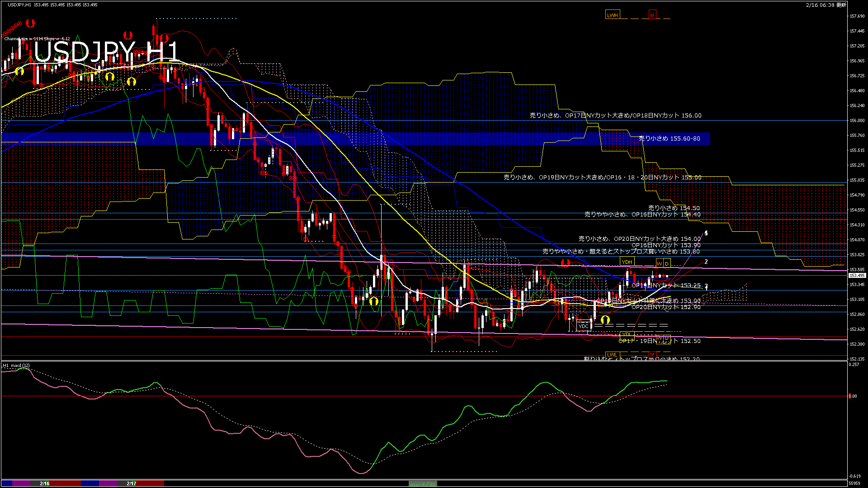868x488 pixels.
Task: Click the OP19日NYカット 153.25 level label
Action: (x=665, y=286)
